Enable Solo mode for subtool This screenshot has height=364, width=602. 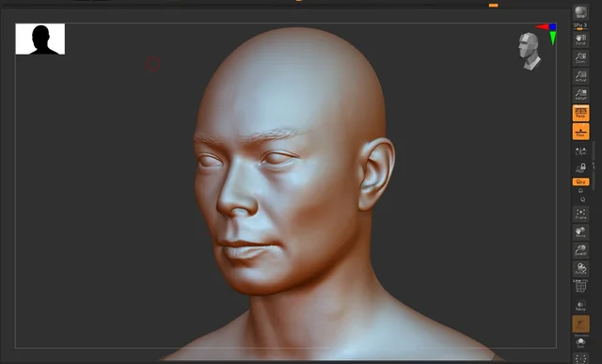580,343
